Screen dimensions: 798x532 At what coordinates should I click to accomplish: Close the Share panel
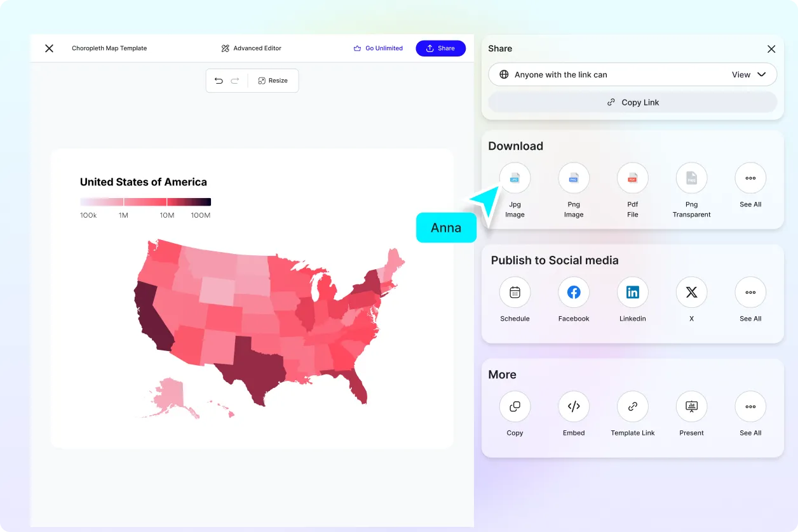(x=771, y=49)
